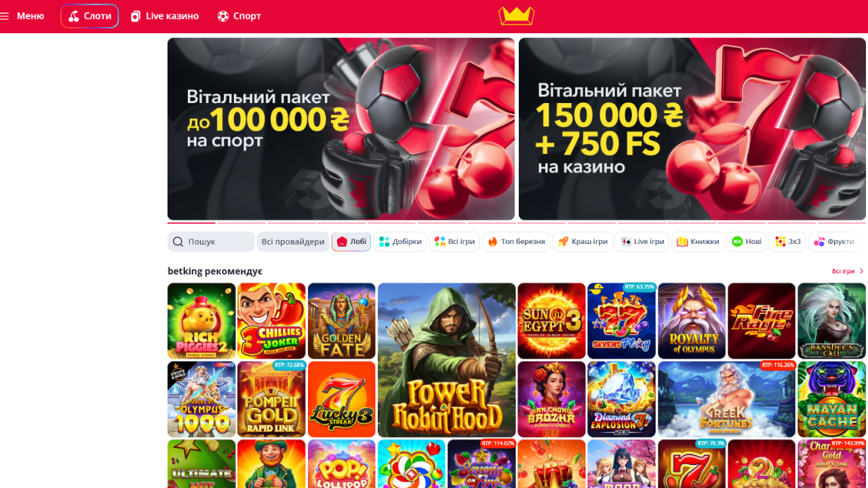Select the Слоти cherry tab
The height and width of the screenshot is (488, 868).
coord(90,16)
